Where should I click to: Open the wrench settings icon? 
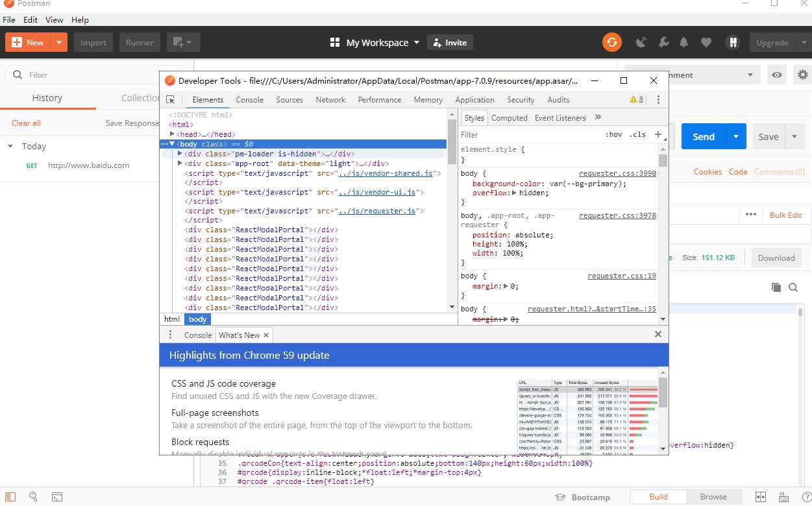(663, 42)
